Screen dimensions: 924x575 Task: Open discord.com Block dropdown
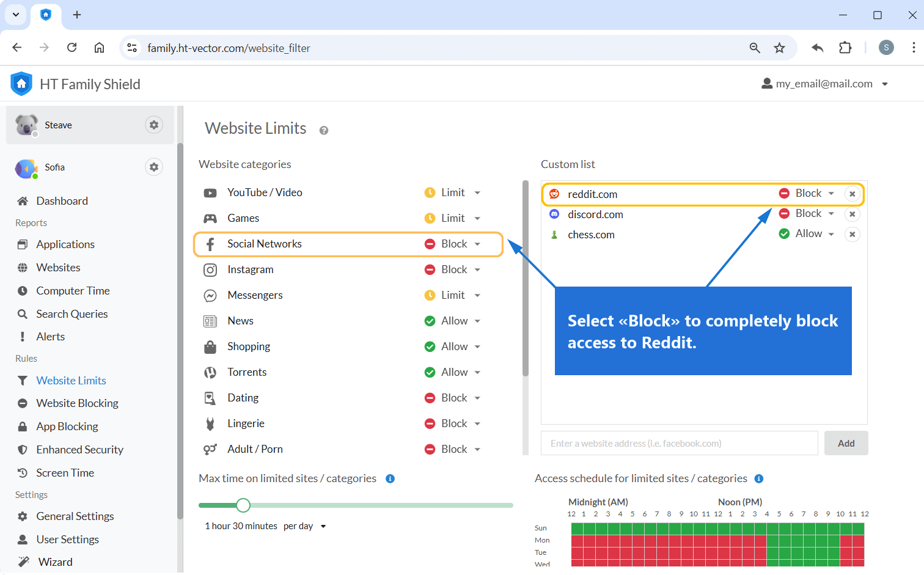(x=807, y=213)
